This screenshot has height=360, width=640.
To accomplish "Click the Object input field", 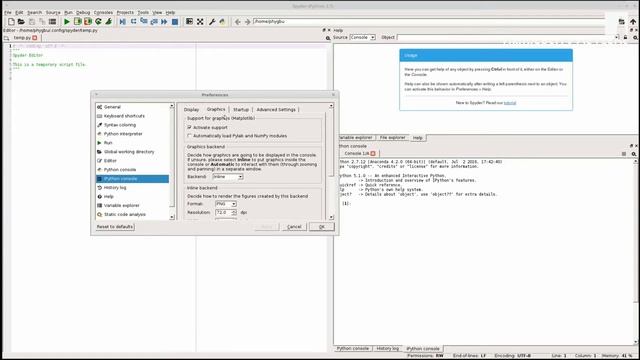I will (x=505, y=37).
